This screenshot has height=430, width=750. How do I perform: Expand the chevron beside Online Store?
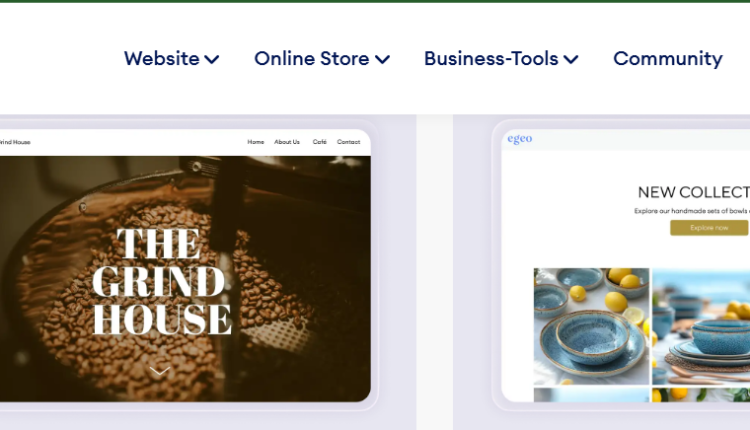pos(382,59)
